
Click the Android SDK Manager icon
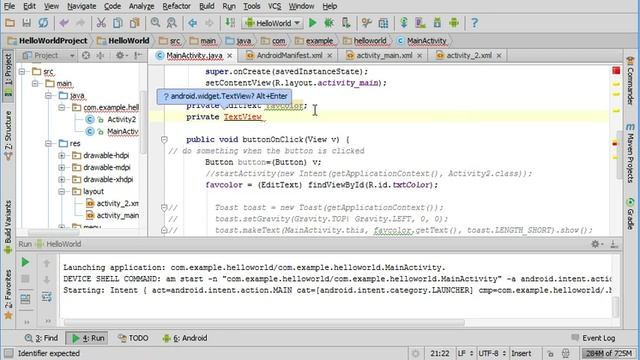437,23
